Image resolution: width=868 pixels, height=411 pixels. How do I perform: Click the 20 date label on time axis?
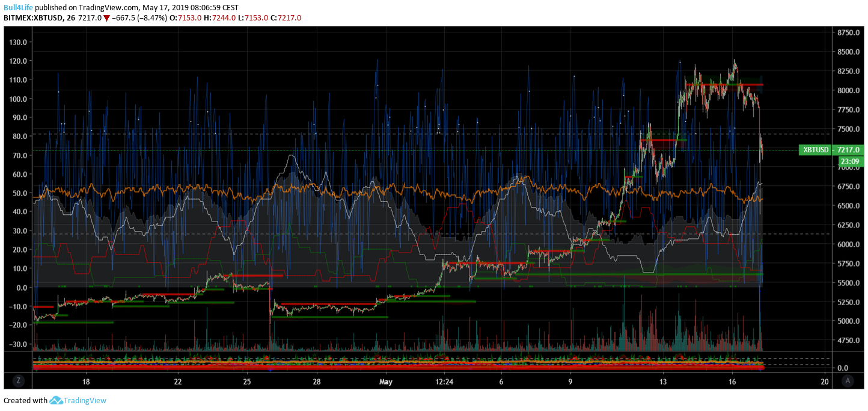point(825,382)
